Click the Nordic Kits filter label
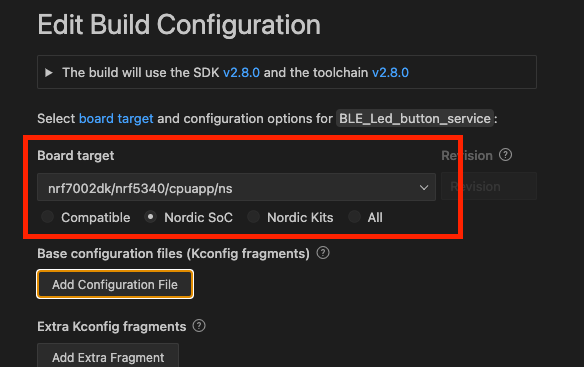584x367 pixels. [x=300, y=217]
